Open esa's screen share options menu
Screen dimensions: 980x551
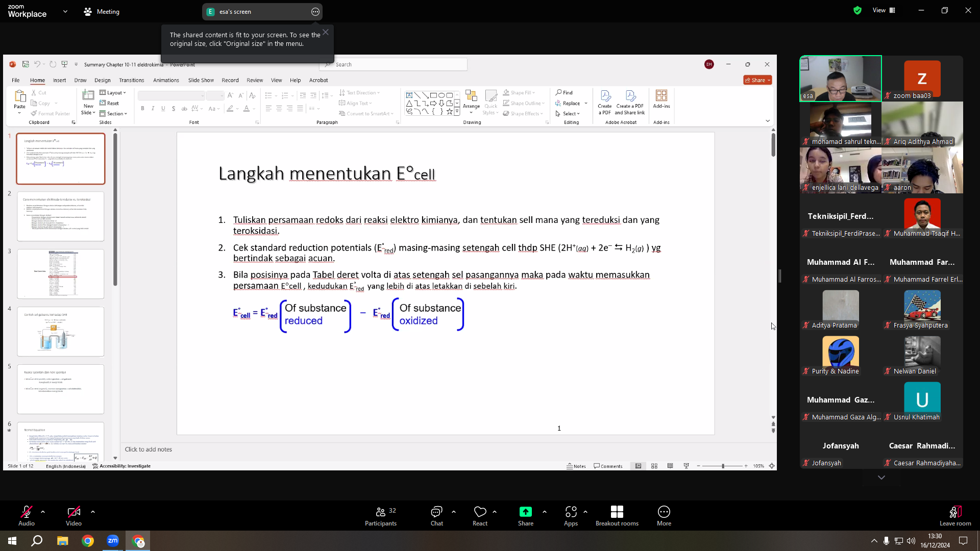315,12
